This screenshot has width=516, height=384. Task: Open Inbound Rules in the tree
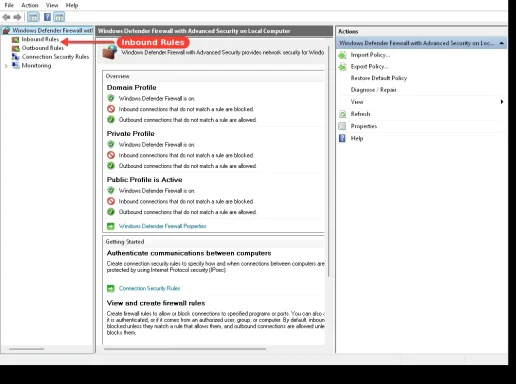pyautogui.click(x=40, y=39)
